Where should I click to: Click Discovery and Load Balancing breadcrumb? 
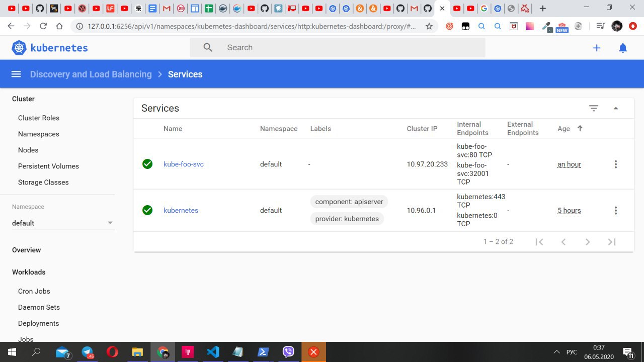point(91,74)
